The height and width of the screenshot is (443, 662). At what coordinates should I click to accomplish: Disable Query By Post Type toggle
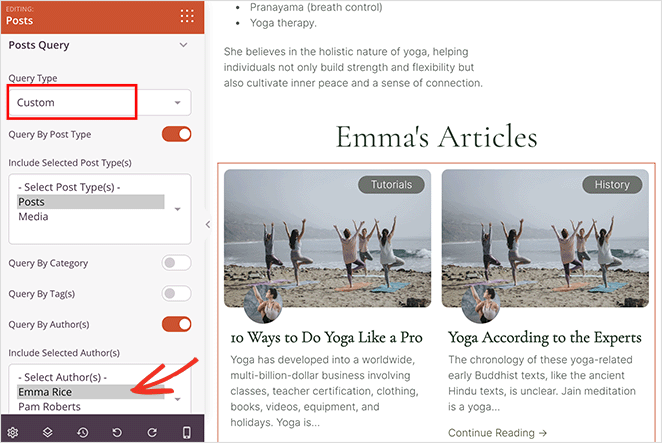pyautogui.click(x=176, y=134)
